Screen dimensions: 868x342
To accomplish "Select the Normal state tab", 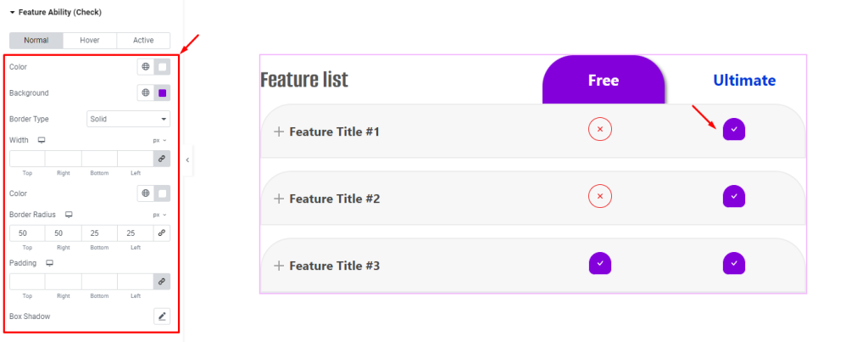I will (x=36, y=40).
